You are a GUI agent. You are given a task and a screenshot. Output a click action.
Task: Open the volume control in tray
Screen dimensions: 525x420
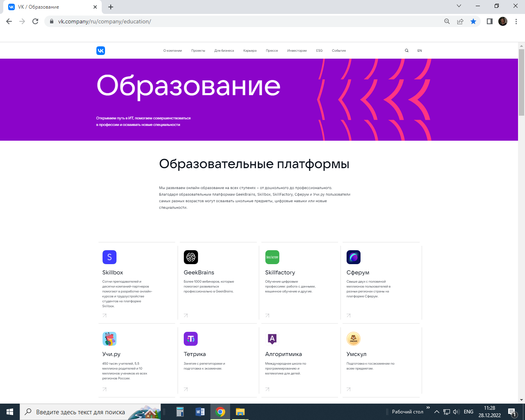tap(456, 412)
